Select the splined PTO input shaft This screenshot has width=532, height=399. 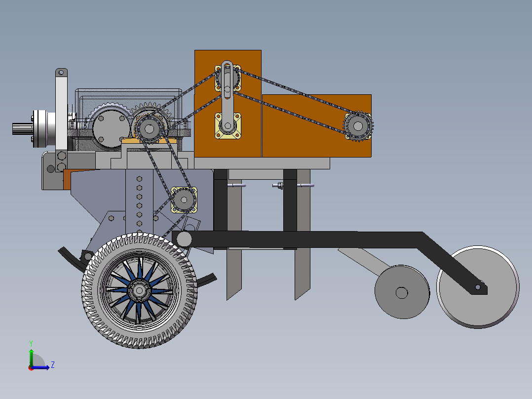pos(22,129)
